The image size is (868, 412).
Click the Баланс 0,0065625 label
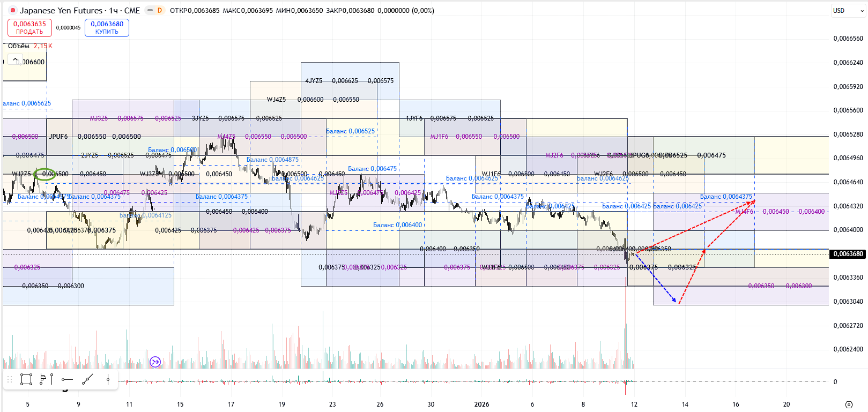tap(27, 103)
